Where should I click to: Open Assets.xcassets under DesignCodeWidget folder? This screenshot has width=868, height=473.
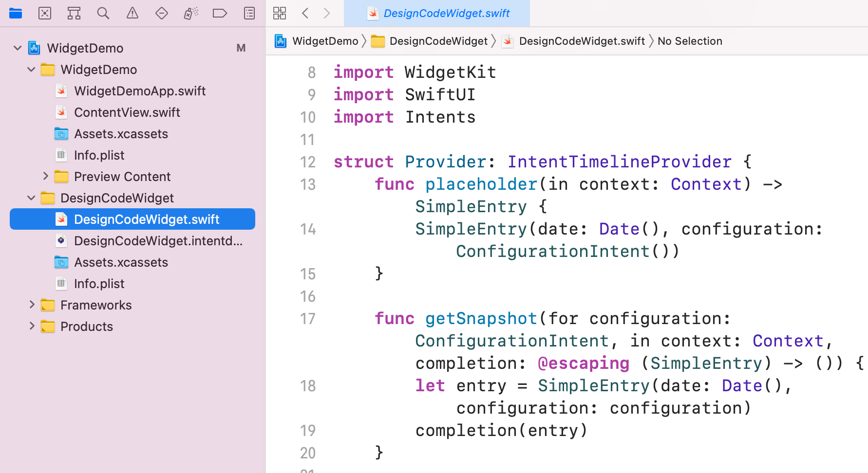click(x=132, y=262)
